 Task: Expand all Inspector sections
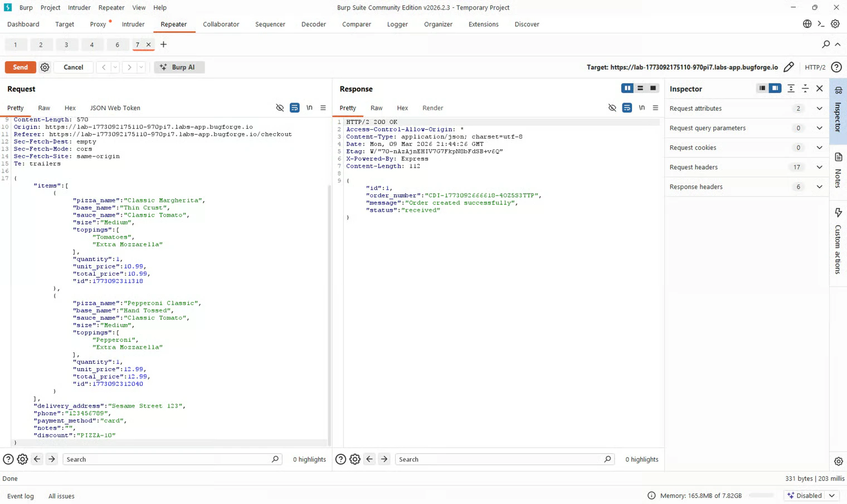pyautogui.click(x=791, y=89)
